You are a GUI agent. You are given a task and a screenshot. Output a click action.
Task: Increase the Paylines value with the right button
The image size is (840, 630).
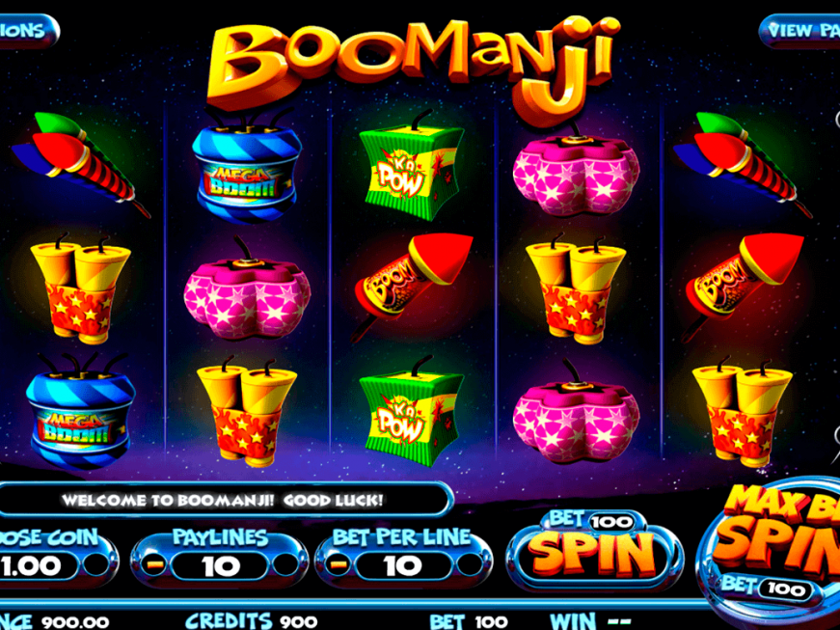coord(285,565)
